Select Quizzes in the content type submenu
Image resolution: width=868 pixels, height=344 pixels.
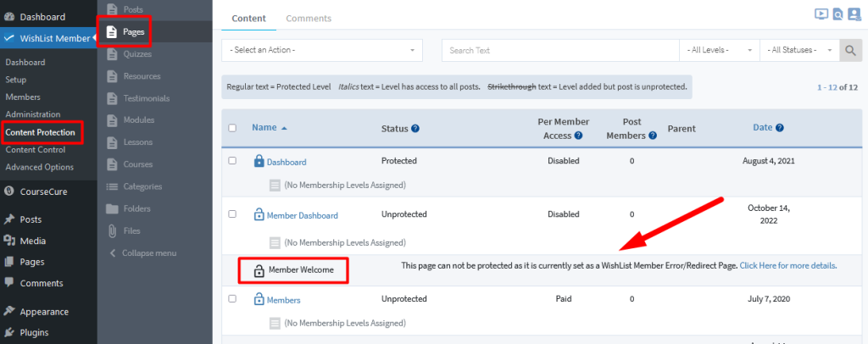point(137,54)
